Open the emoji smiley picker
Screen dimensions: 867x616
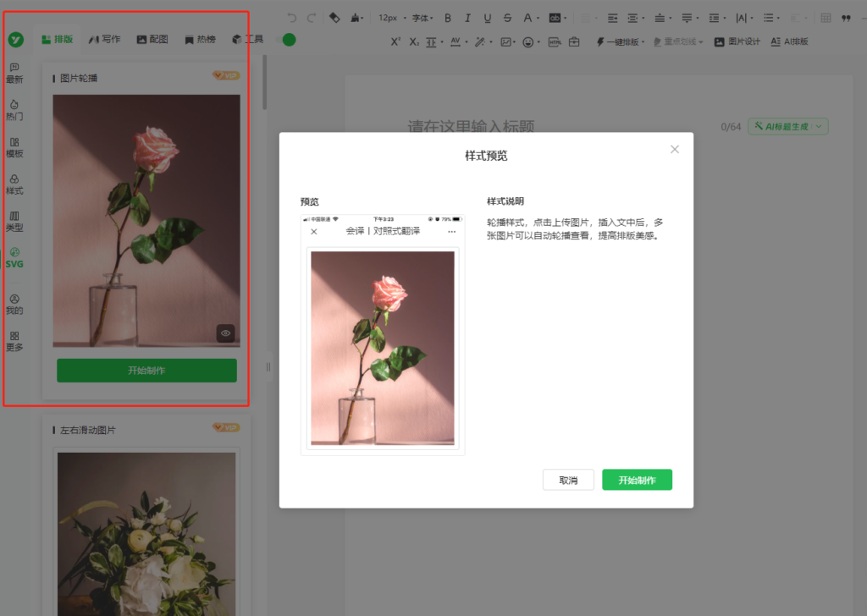(528, 42)
